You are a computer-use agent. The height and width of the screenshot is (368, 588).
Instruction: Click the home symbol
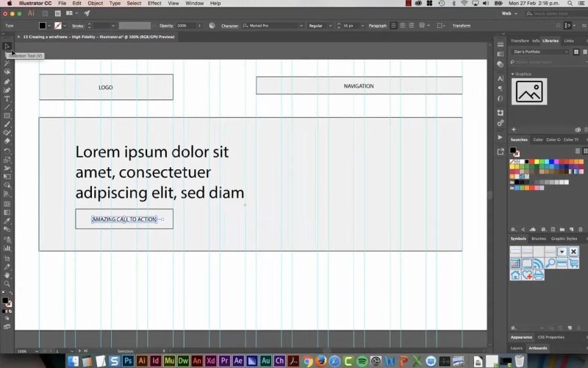click(515, 275)
